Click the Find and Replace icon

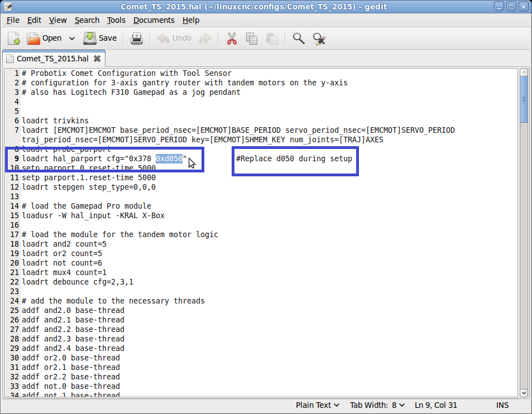319,38
